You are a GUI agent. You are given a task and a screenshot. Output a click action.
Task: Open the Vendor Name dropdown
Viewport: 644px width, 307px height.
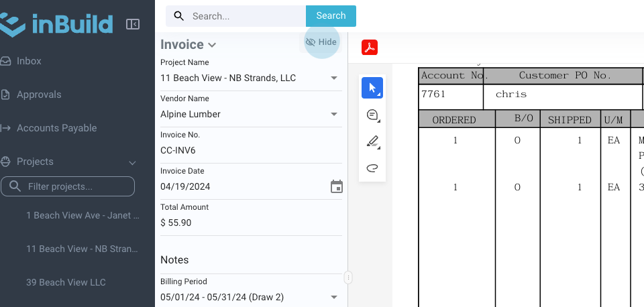pyautogui.click(x=334, y=115)
